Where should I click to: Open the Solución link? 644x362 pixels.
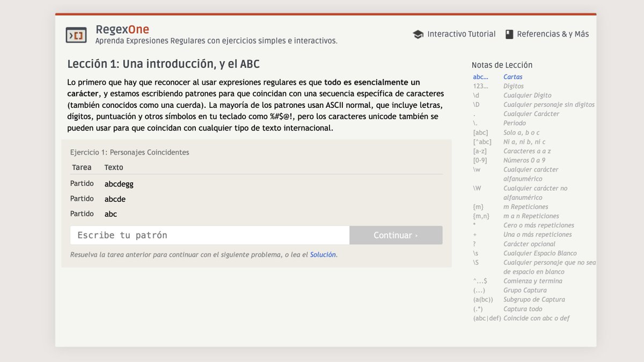(323, 254)
